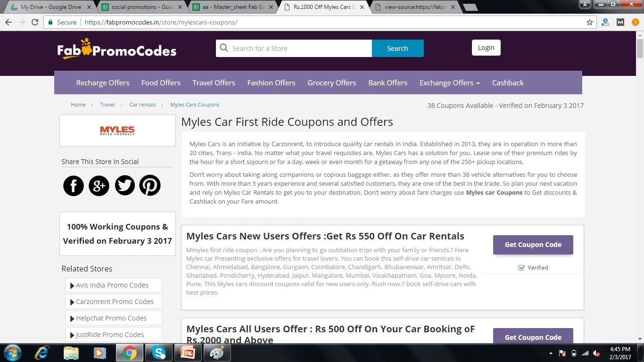
Task: Expand Exchange Offers dropdown menu
Action: tap(450, 82)
